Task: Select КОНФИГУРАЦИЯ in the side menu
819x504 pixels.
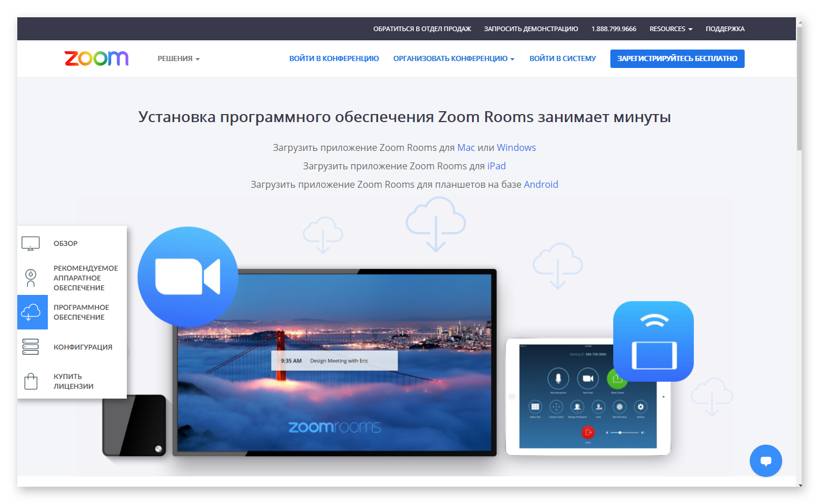Action: click(x=83, y=347)
